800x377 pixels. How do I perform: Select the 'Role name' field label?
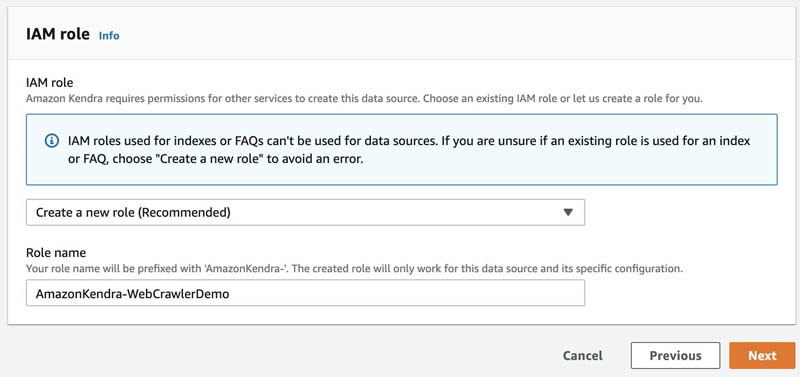tap(56, 253)
